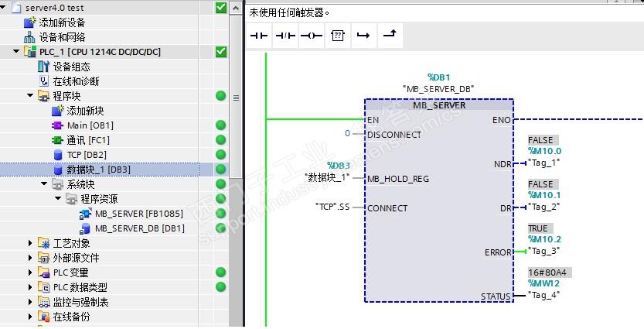The height and width of the screenshot is (329, 644).
Task: Select the server4.0 test project node
Action: click(55, 8)
